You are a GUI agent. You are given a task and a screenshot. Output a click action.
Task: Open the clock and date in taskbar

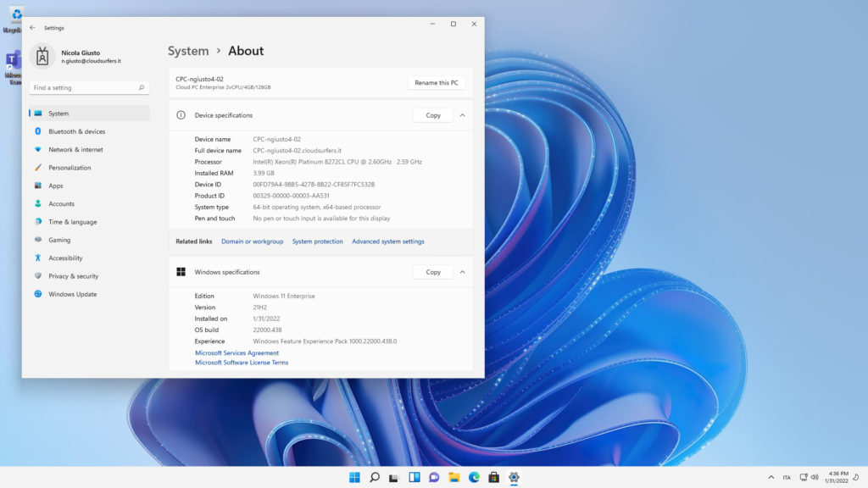[836, 477]
